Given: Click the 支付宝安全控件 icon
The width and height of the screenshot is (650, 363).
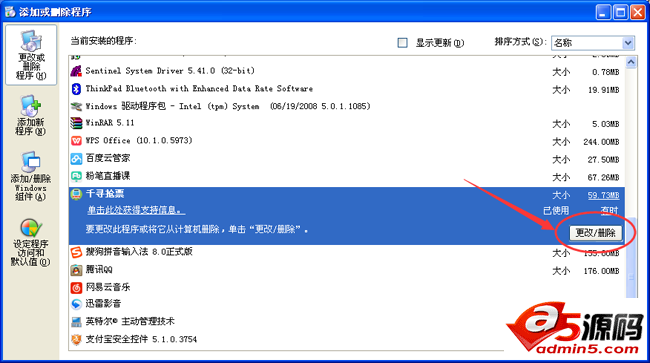Looking at the screenshot, I should [76, 339].
